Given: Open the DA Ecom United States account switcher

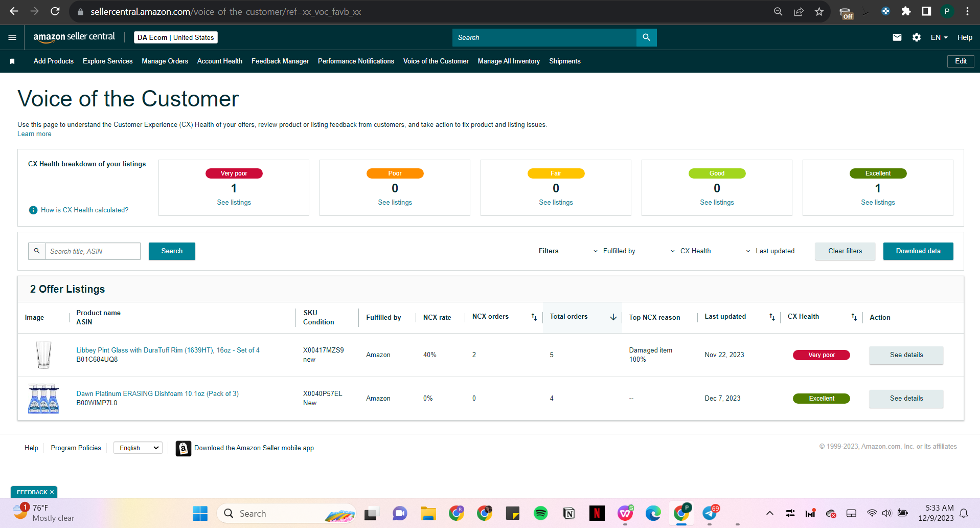Looking at the screenshot, I should coord(176,37).
